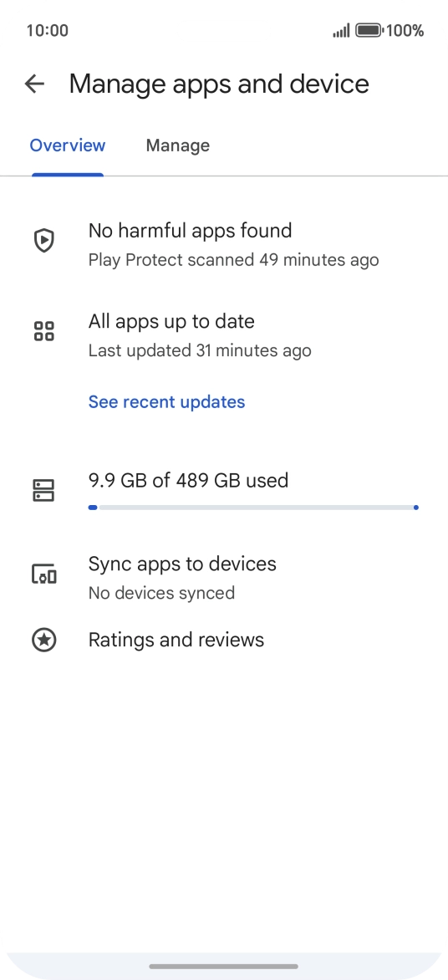Viewport: 448px width, 980px height.
Task: Tap Play Protect scanned 49 minutes ago text
Action: 233,260
